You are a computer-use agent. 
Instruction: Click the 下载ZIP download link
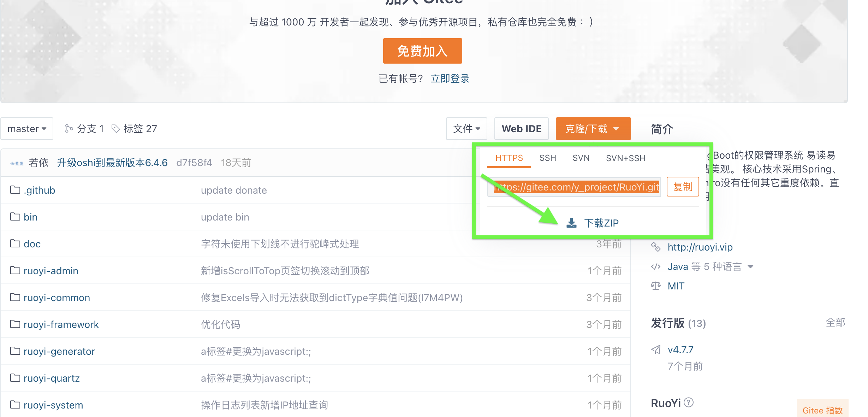pos(601,223)
